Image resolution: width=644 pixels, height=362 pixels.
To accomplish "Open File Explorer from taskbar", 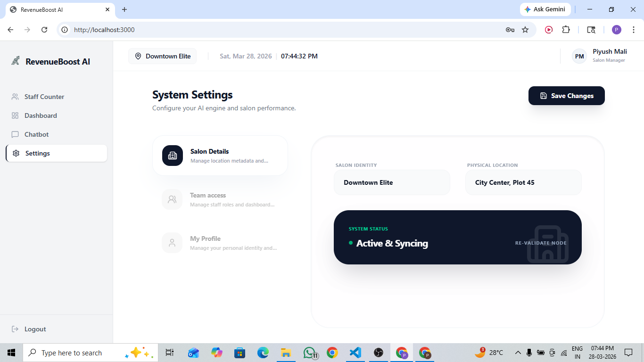I will pos(286,353).
